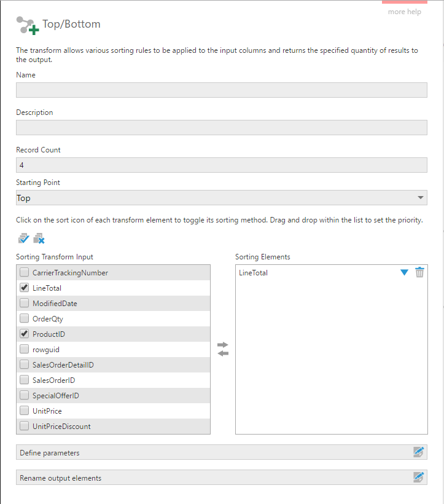444x504 pixels.
Task: Delete LineTotal using the trash icon
Action: coord(419,272)
